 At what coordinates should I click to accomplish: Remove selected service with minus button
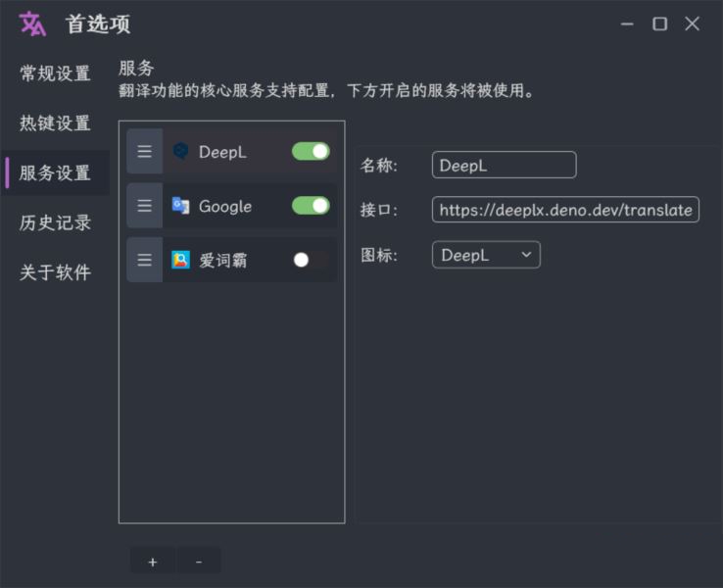199,562
